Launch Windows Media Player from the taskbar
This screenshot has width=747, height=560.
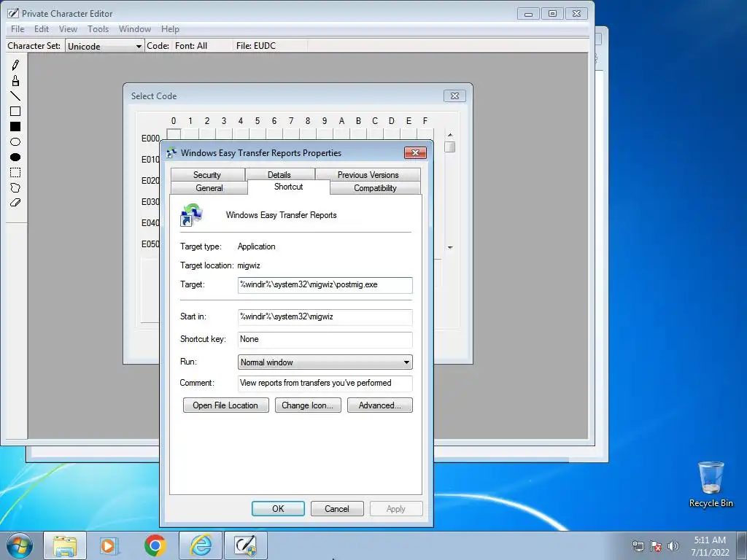109,545
